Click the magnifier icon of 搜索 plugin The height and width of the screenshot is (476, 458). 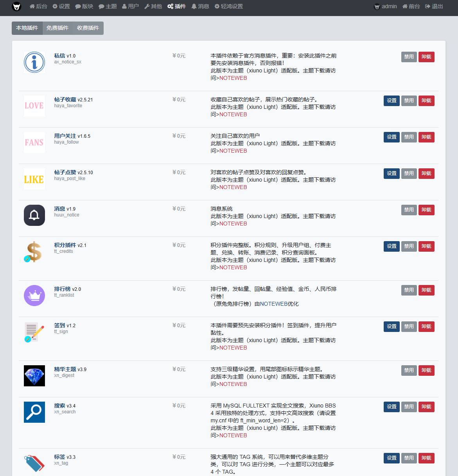coord(34,412)
